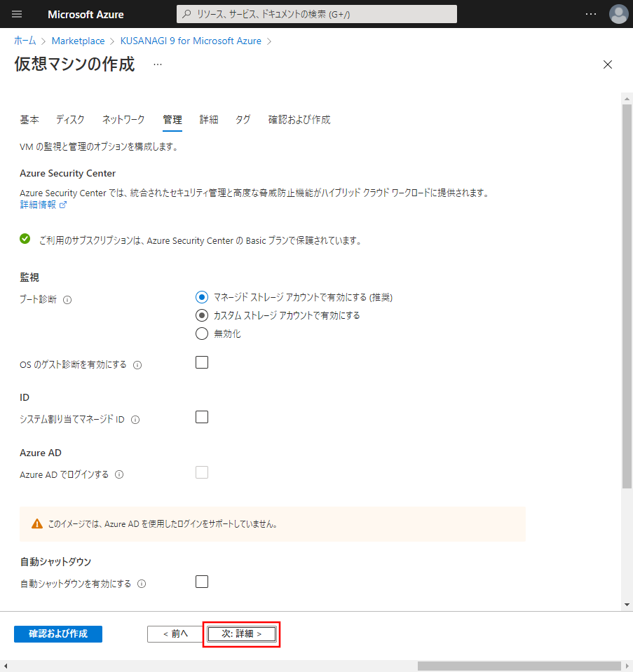Click the Azure AD でログインする checkbox
Image resolution: width=633 pixels, height=672 pixels.
pos(202,472)
